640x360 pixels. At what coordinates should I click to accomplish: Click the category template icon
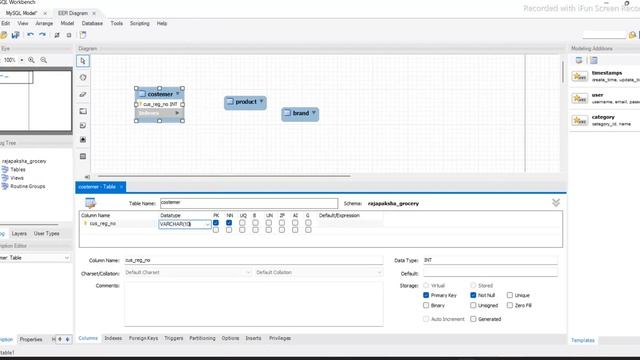click(580, 120)
